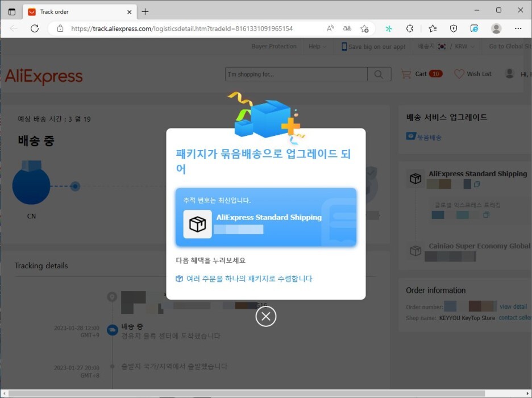Open Settings and more menu

518,28
